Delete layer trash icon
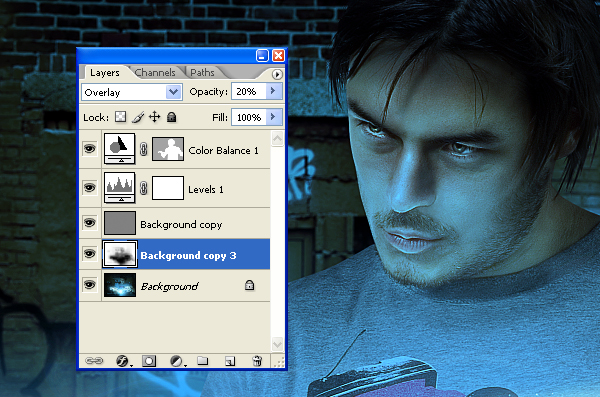 pyautogui.click(x=257, y=361)
